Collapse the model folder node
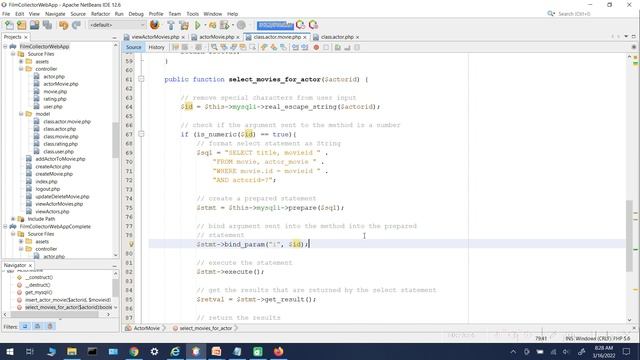 [21, 114]
